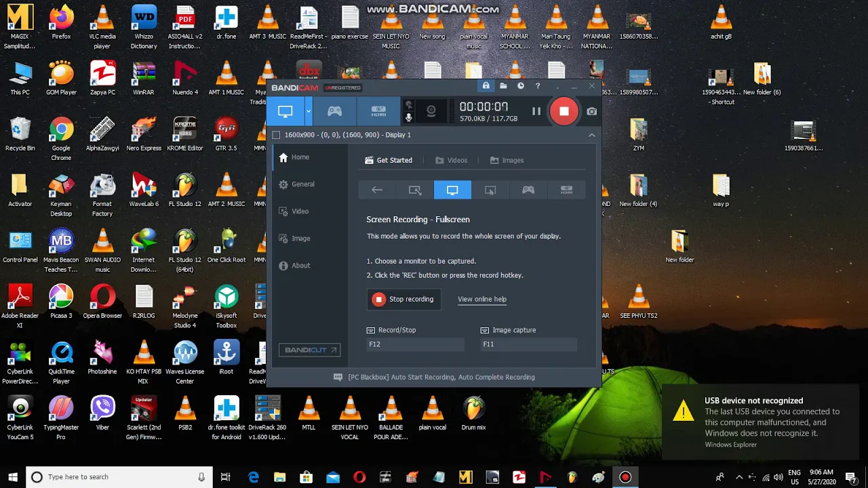Open Microsoft Store from the taskbar
Screen dimensions: 868x488
pyautogui.click(x=307, y=477)
